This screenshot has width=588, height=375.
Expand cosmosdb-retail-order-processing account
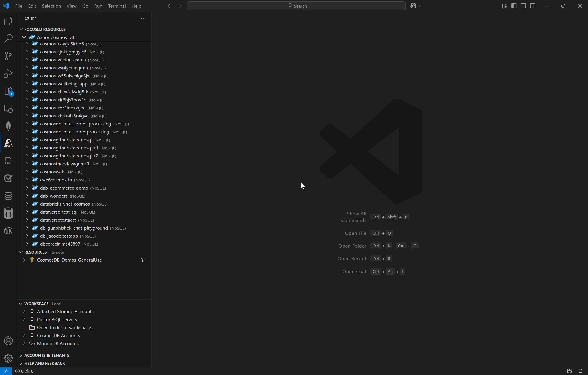click(27, 124)
